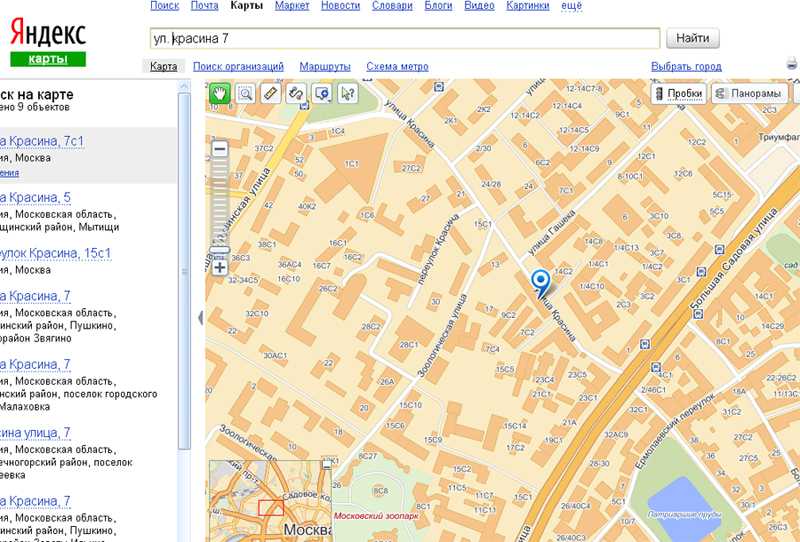800x542 pixels.
Task: Open the улица, 7 Солнечногорский район result
Action: coord(35,433)
